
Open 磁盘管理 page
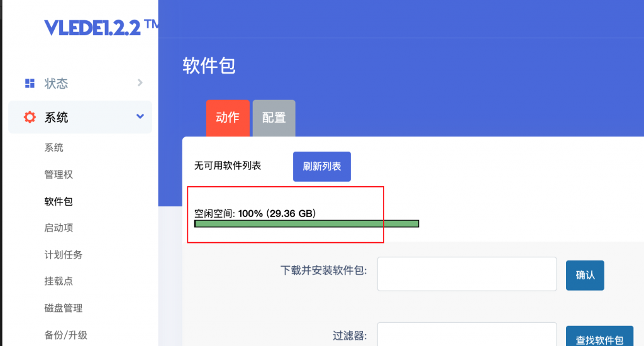coord(64,308)
